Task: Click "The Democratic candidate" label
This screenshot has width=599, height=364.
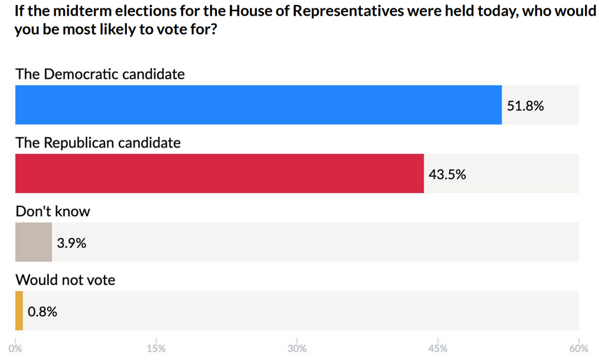Action: (x=100, y=74)
